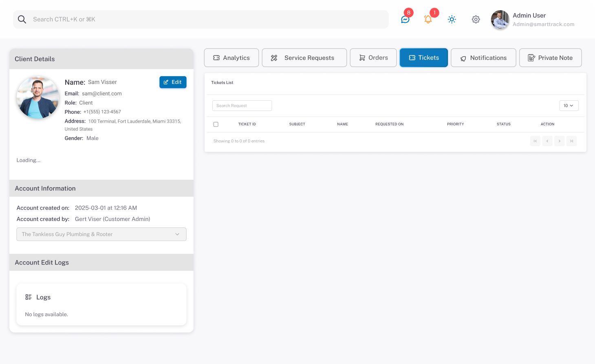Click the search magnifier icon
This screenshot has height=364, width=595.
22,20
